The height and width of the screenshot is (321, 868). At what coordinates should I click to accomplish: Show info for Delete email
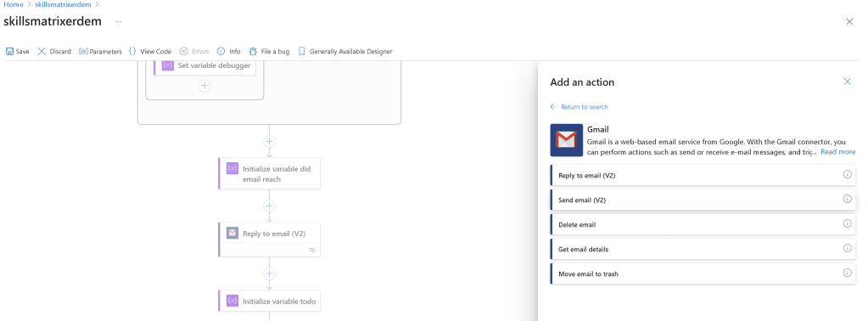tap(847, 223)
